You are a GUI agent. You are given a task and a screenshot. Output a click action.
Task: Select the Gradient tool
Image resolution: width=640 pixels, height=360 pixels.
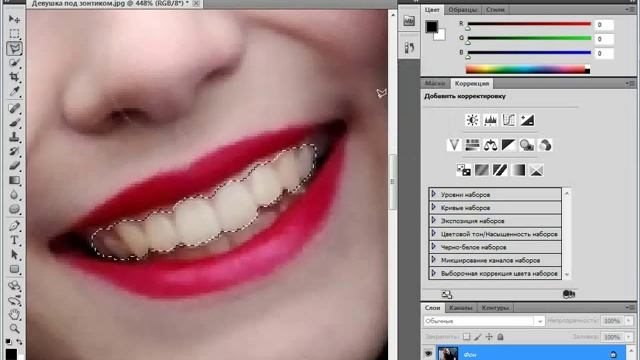click(x=14, y=180)
